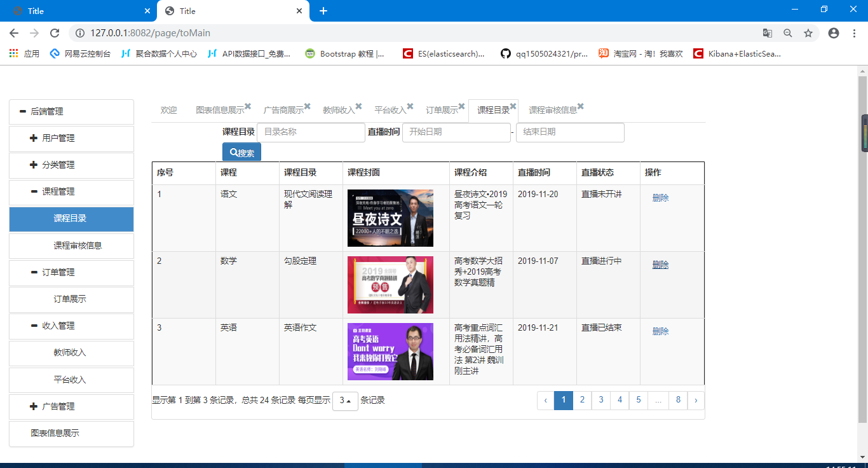Click the browser reload page icon
Screen dimensions: 868x468
point(55,33)
